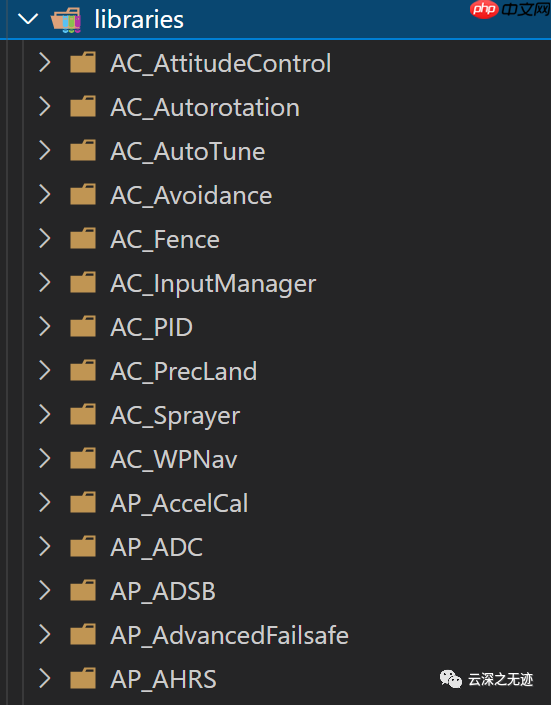Expand the AP_AccelCal chevron
This screenshot has width=551, height=705.
point(45,503)
